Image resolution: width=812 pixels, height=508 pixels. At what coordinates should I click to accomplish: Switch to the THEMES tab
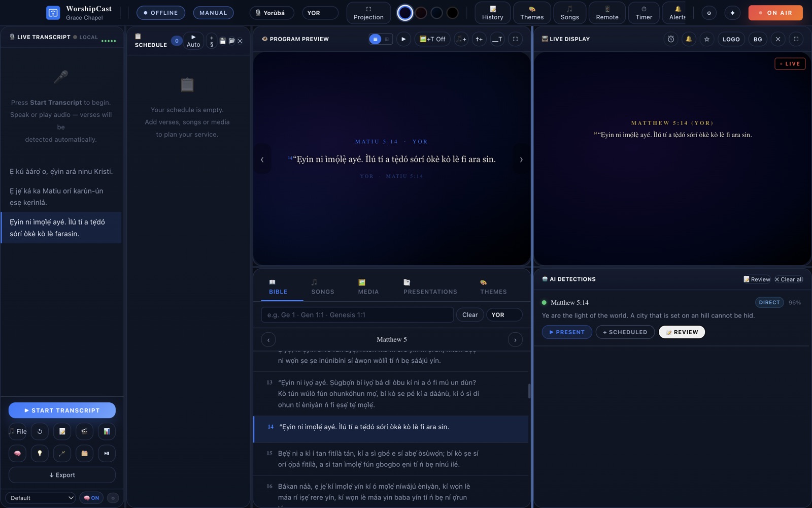pyautogui.click(x=493, y=287)
